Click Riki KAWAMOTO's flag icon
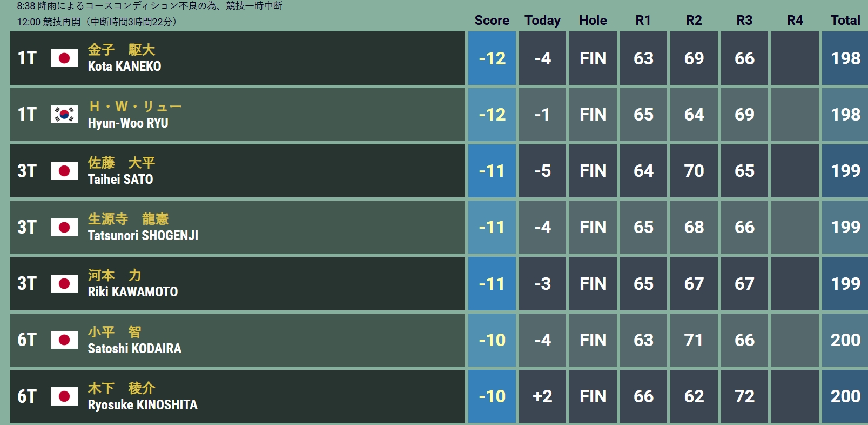The image size is (868, 425). coord(64,283)
